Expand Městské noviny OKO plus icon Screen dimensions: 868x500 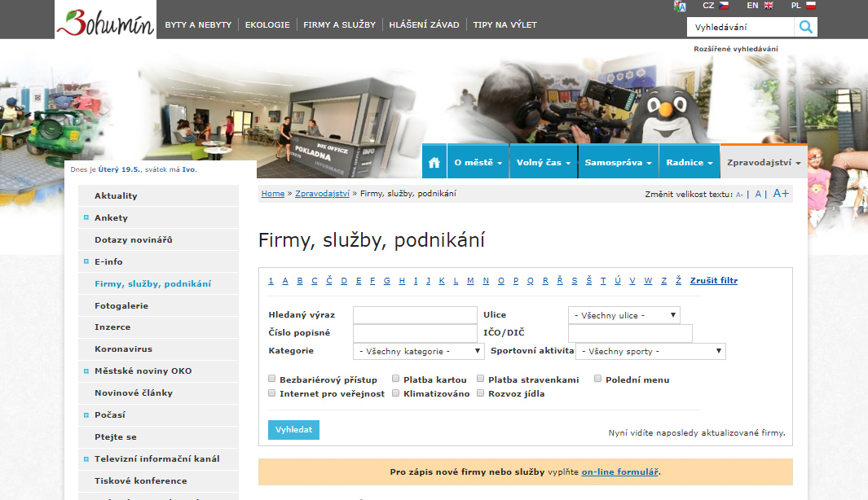point(86,371)
